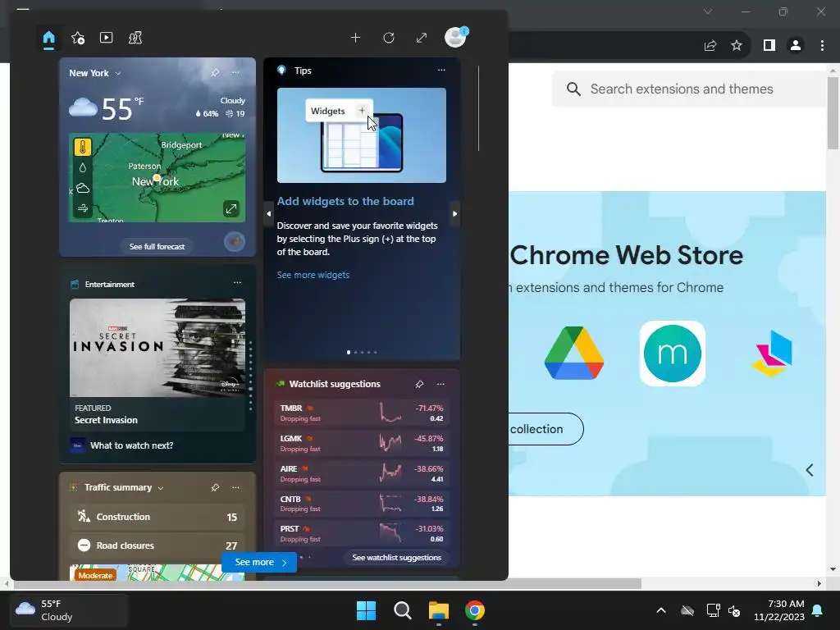Click the carousel previous arrow in Web Store
The height and width of the screenshot is (630, 840).
810,470
